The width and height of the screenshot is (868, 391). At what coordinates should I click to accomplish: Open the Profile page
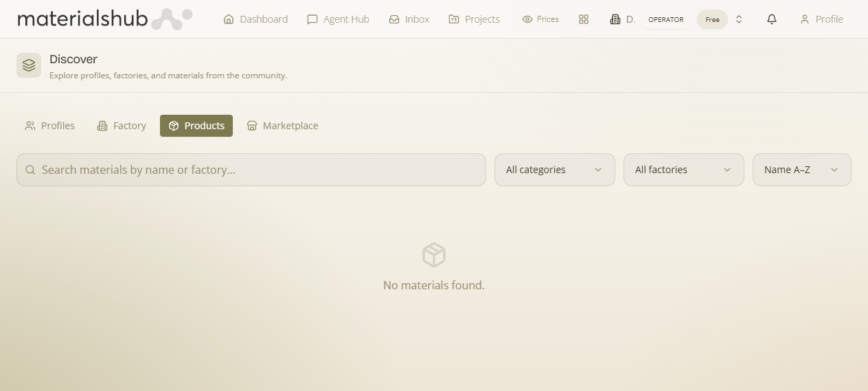point(821,19)
